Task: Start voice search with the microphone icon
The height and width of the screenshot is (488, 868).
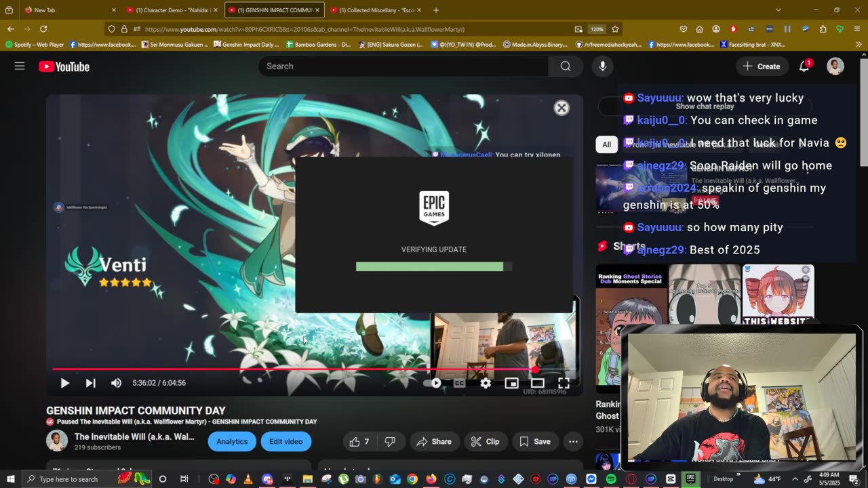Action: pyautogui.click(x=602, y=66)
